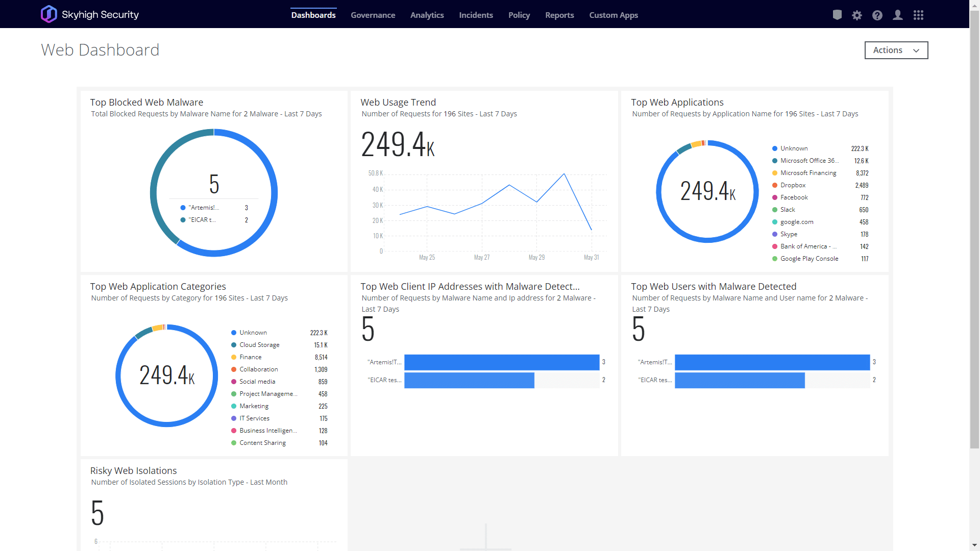Click the Skyhigh Security logo icon
Viewport: 980px width, 551px height.
click(49, 14)
